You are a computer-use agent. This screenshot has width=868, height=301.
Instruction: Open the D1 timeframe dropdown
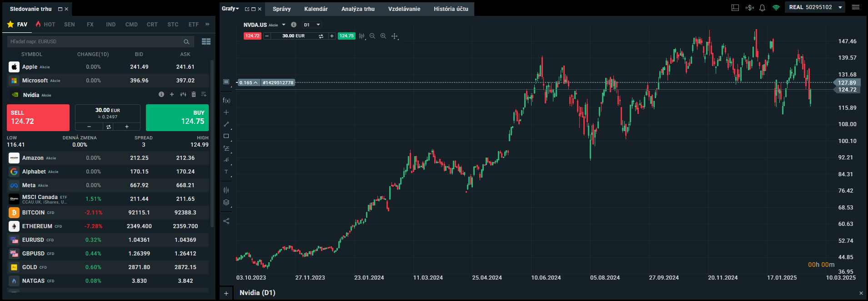pos(312,25)
